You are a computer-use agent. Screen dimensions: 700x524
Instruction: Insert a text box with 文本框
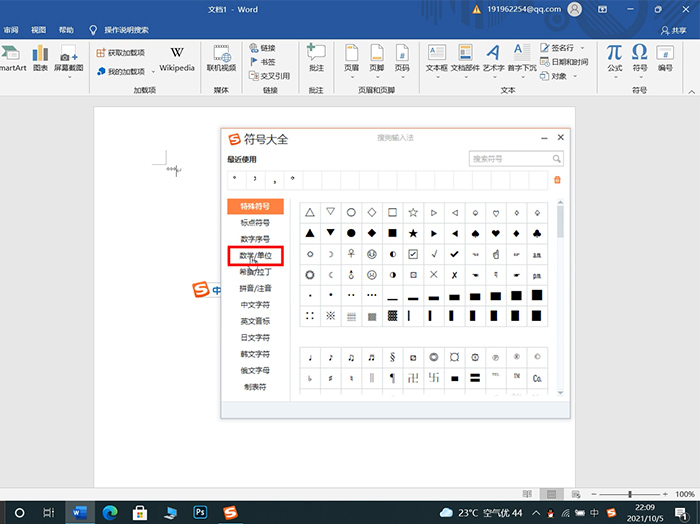click(x=437, y=61)
